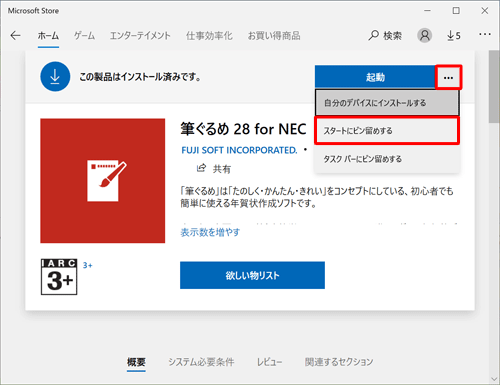500x385 pixels.
Task: Click the 3+ rating link
Action: 88,265
